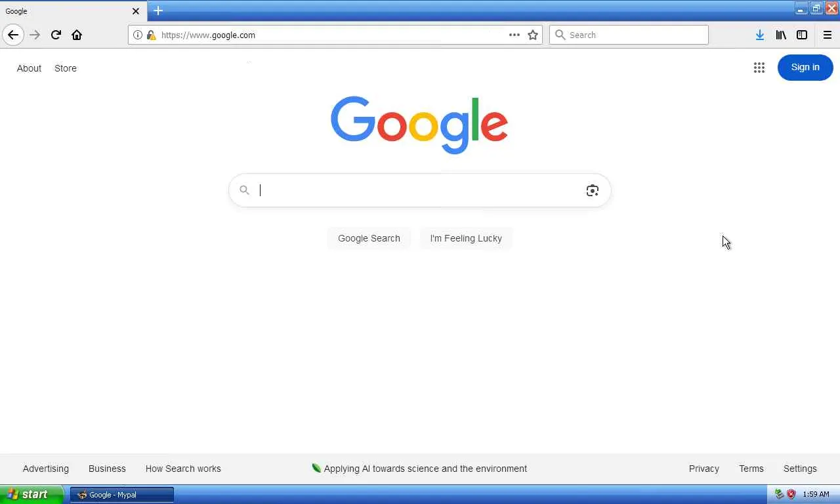Search by image using camera icon
The width and height of the screenshot is (840, 504).
tap(593, 190)
